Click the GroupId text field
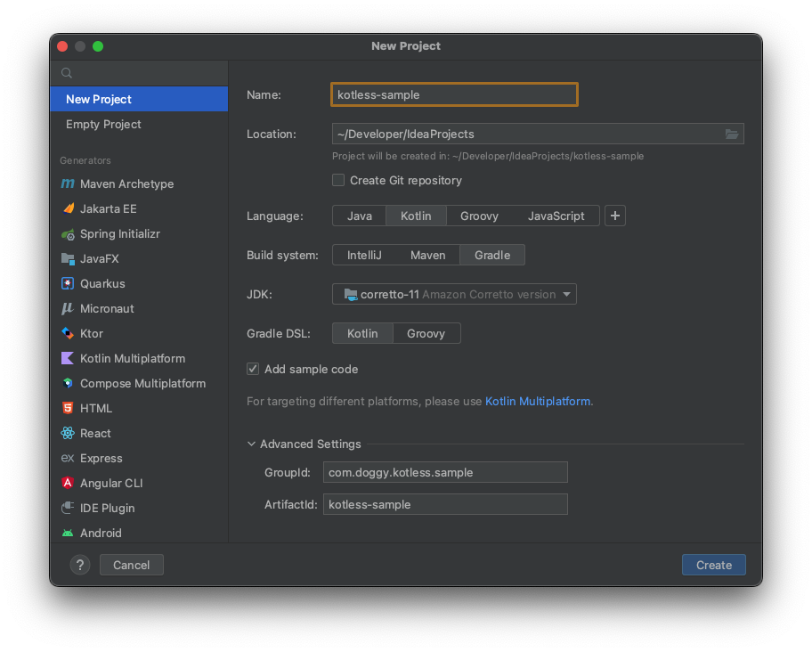Viewport: 812px width, 652px height. click(x=445, y=473)
